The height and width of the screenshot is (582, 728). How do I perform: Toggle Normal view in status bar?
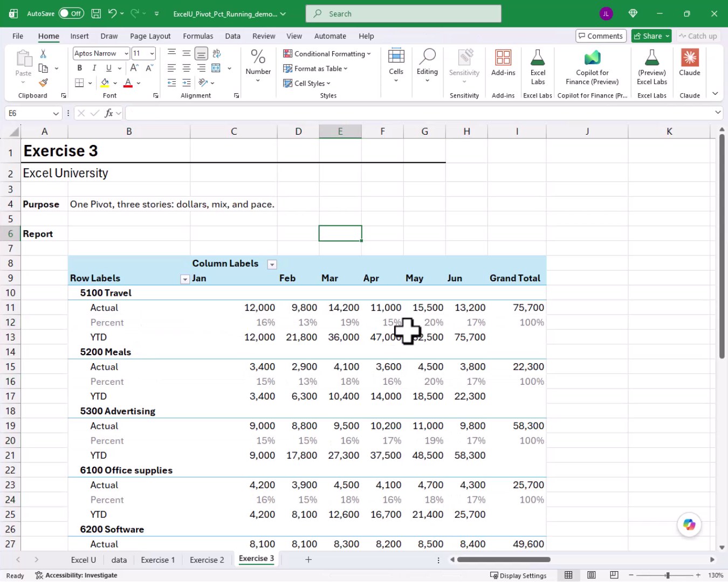point(568,575)
